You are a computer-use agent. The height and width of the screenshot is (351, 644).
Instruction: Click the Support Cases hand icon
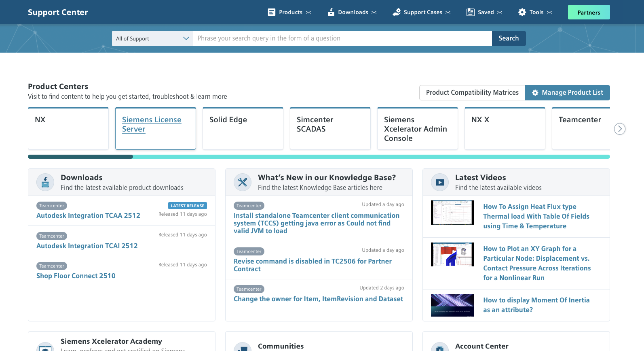point(397,12)
